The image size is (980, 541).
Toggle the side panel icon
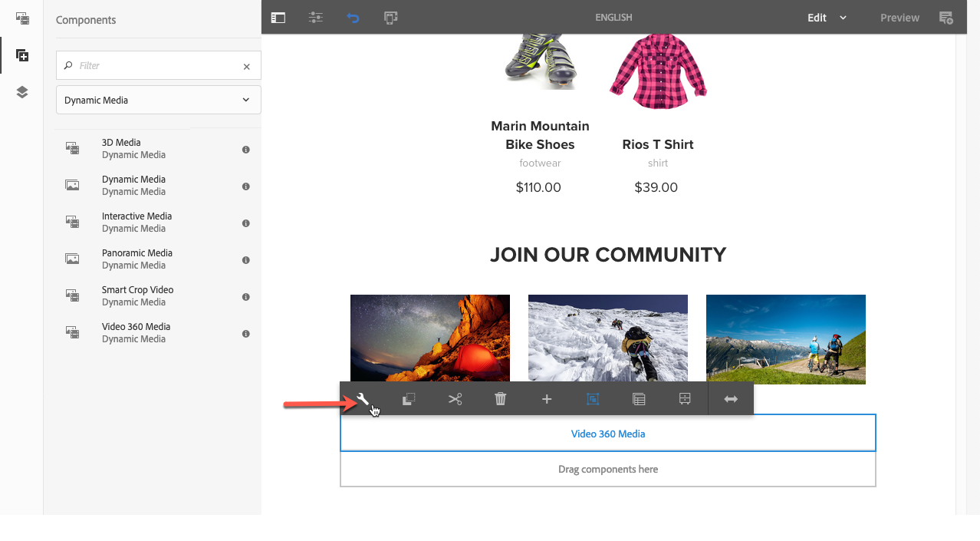point(278,18)
